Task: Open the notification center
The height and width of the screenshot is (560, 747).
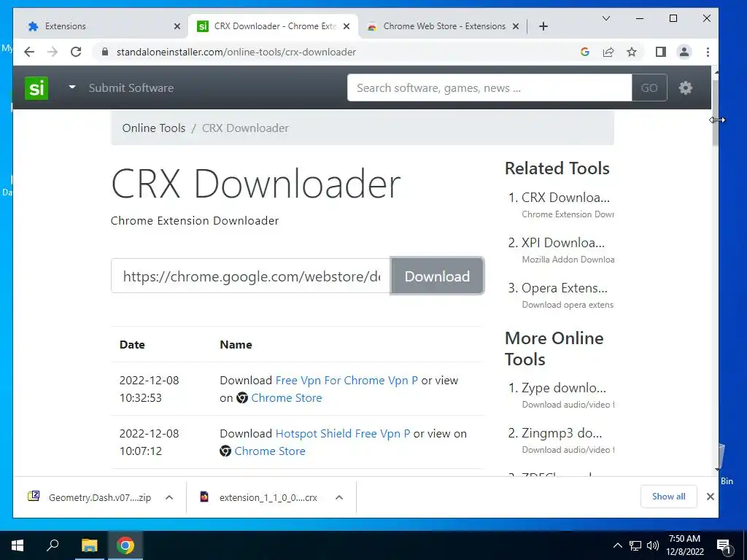Action: [x=724, y=545]
